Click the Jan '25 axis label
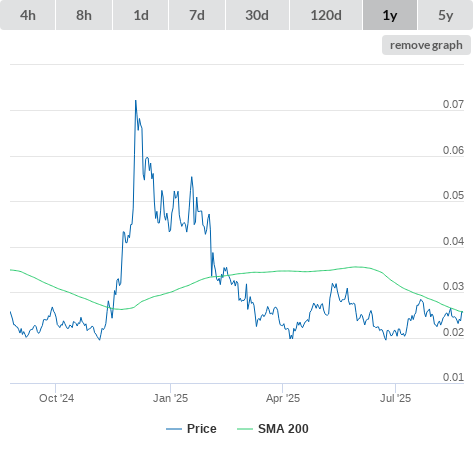The image size is (474, 455). tap(171, 398)
